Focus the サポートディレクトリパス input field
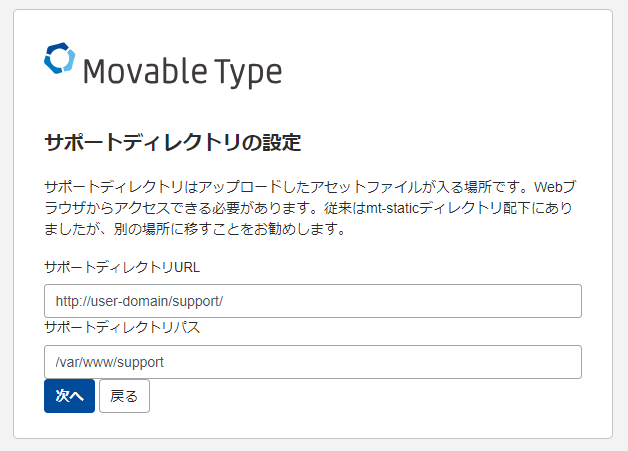Screen dimensions: 628x451 click(313, 362)
